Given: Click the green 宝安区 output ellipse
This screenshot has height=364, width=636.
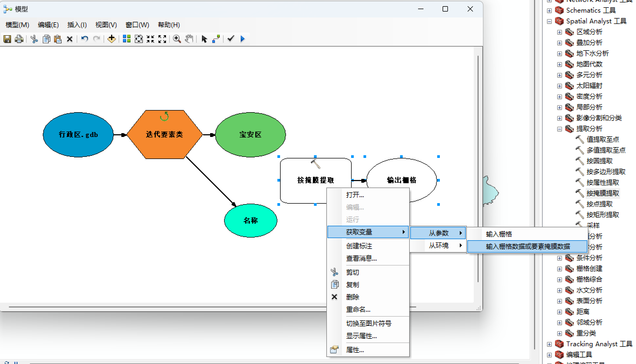Looking at the screenshot, I should tap(250, 135).
